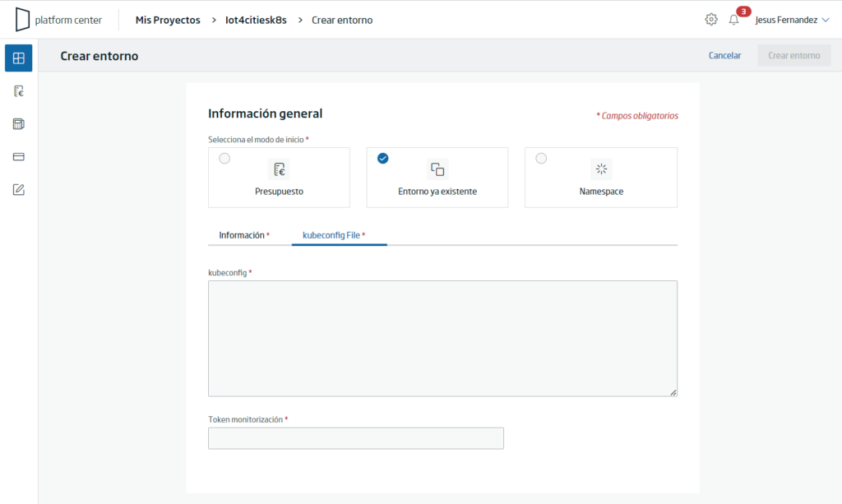Select the Presupuesto radio button
842x504 pixels.
[224, 159]
